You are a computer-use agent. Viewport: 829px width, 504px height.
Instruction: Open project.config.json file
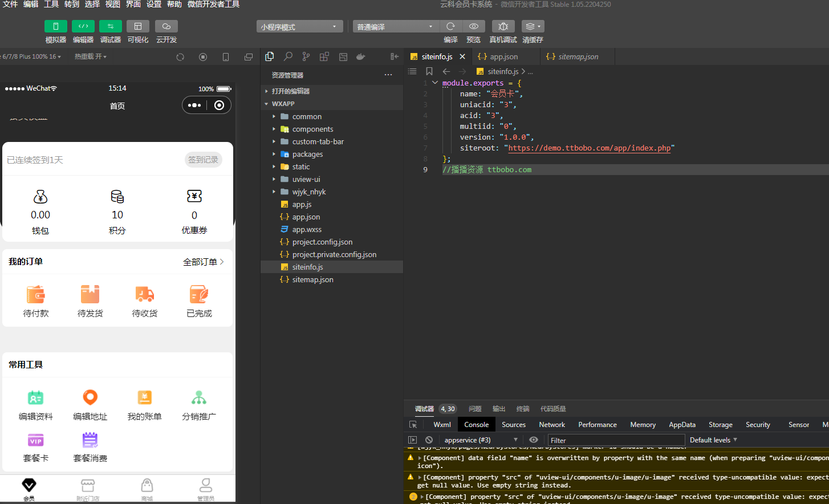[x=332, y=242]
